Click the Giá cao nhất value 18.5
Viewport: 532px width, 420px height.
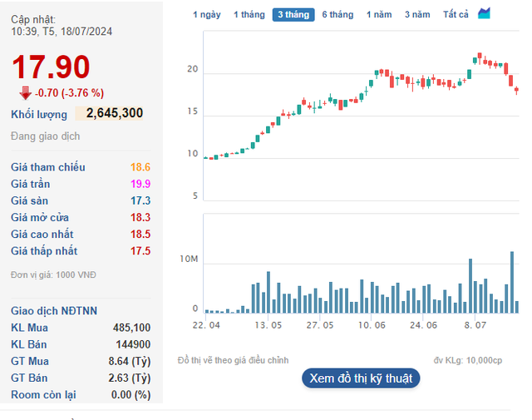point(140,234)
